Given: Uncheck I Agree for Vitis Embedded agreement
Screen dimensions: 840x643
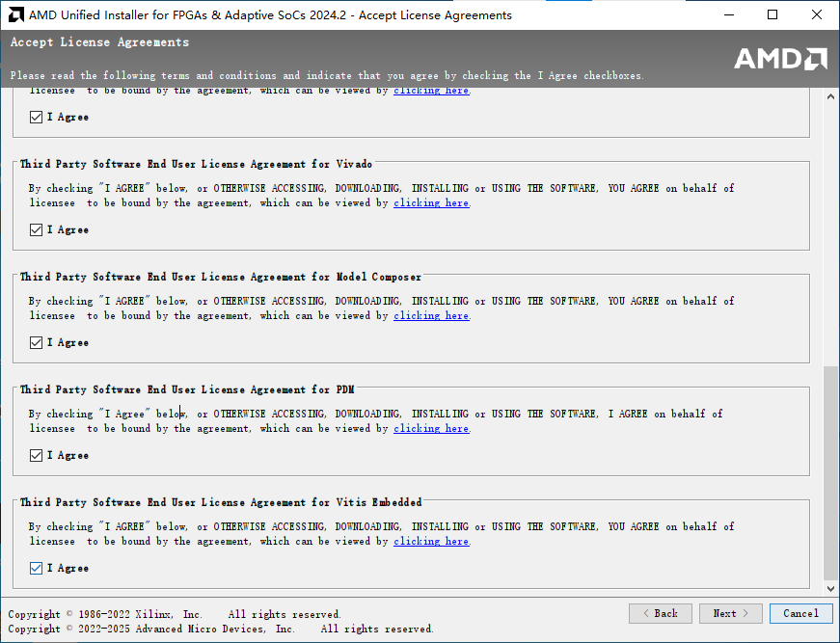Looking at the screenshot, I should coord(36,569).
